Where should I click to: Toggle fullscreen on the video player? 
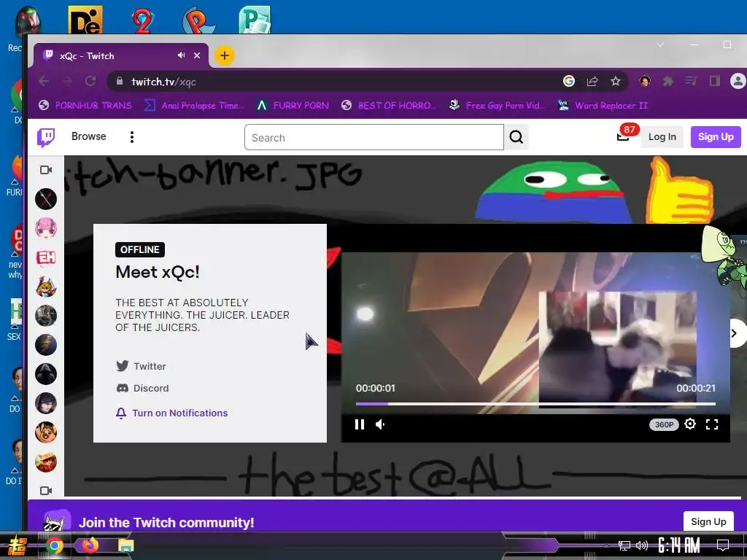(x=712, y=424)
